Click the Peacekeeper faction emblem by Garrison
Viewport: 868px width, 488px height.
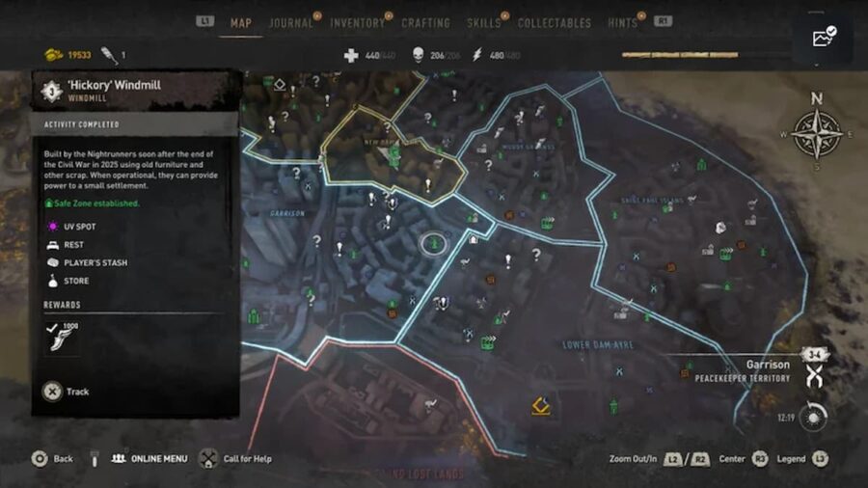coord(814,377)
